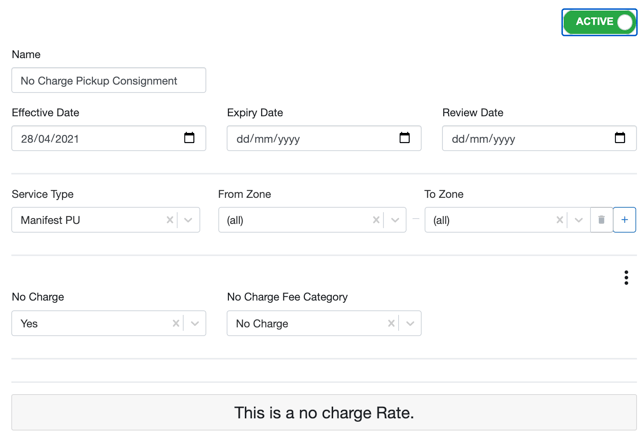Clear the No Charge Yes value

(176, 324)
